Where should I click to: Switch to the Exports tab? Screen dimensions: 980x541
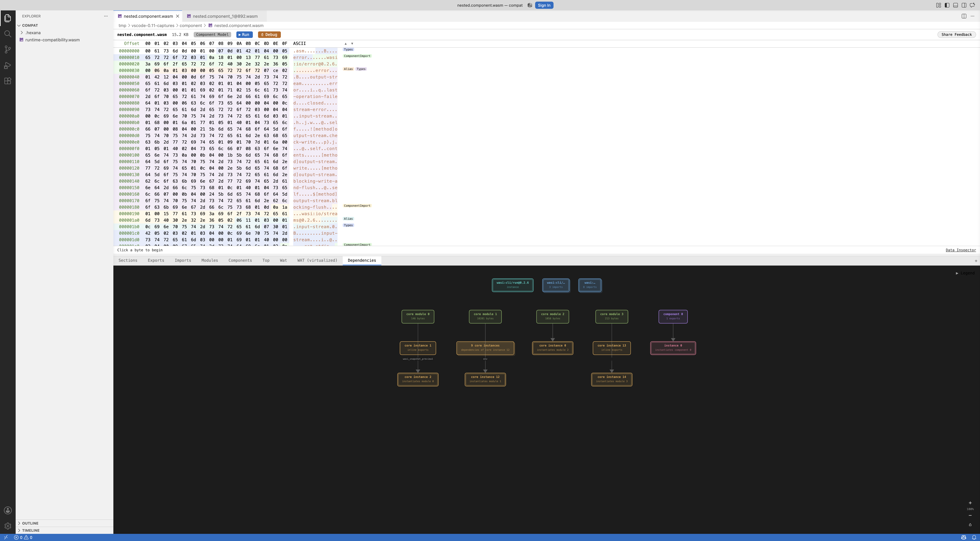click(x=156, y=260)
